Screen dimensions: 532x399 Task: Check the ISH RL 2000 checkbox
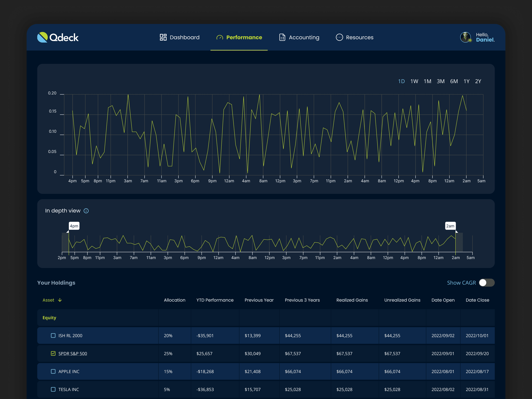pyautogui.click(x=53, y=335)
